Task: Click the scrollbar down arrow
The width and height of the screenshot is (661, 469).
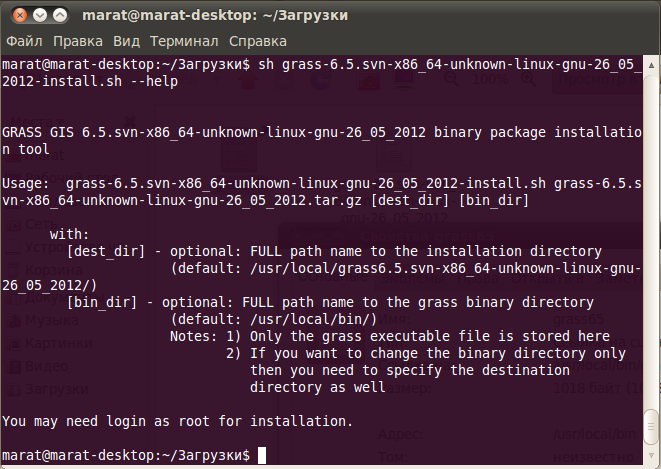Action: pyautogui.click(x=651, y=456)
